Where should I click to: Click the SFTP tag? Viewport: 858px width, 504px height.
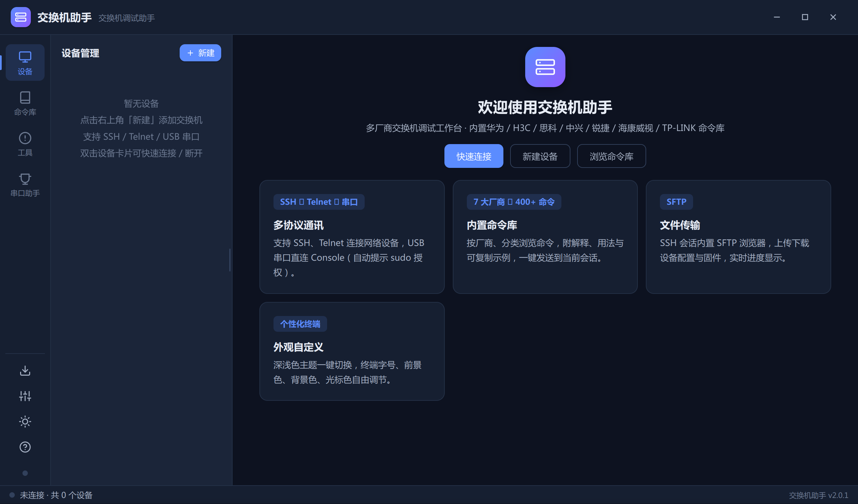click(x=676, y=202)
